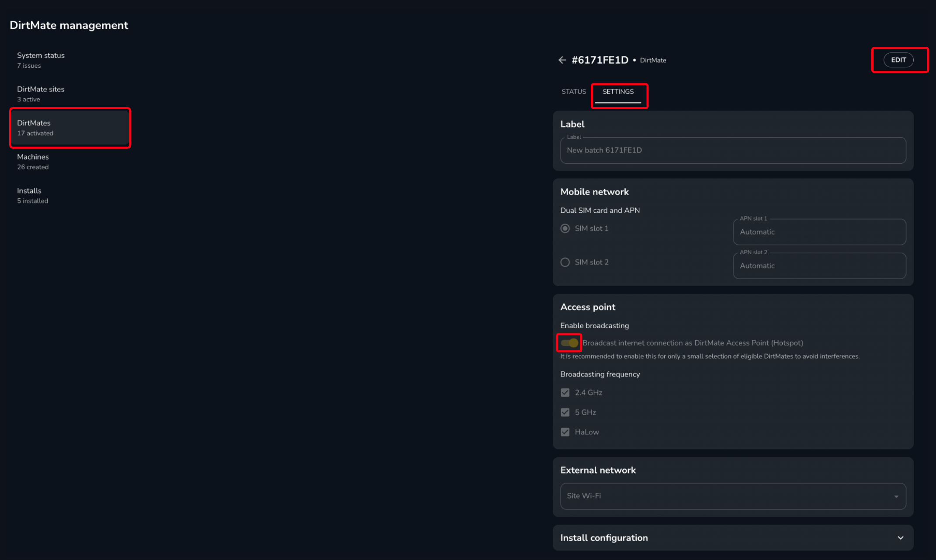Click the DirtMate management heading
The width and height of the screenshot is (936, 560).
(x=69, y=25)
